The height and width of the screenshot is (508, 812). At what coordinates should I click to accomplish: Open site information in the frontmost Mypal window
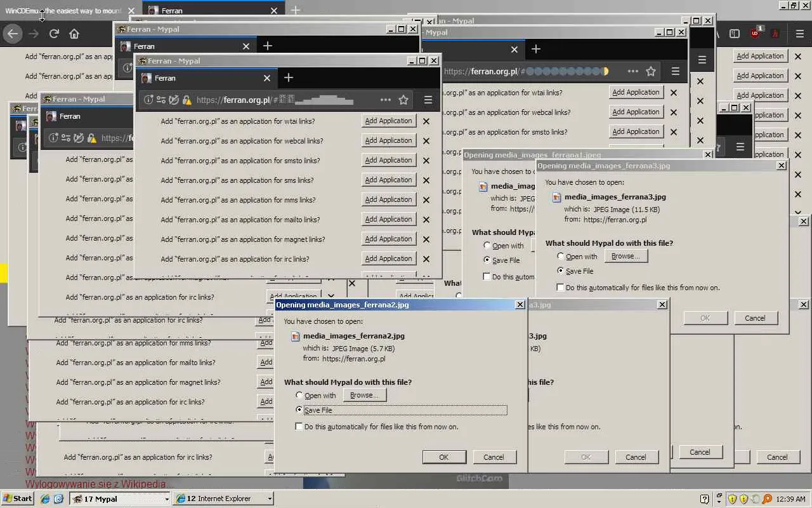click(148, 100)
